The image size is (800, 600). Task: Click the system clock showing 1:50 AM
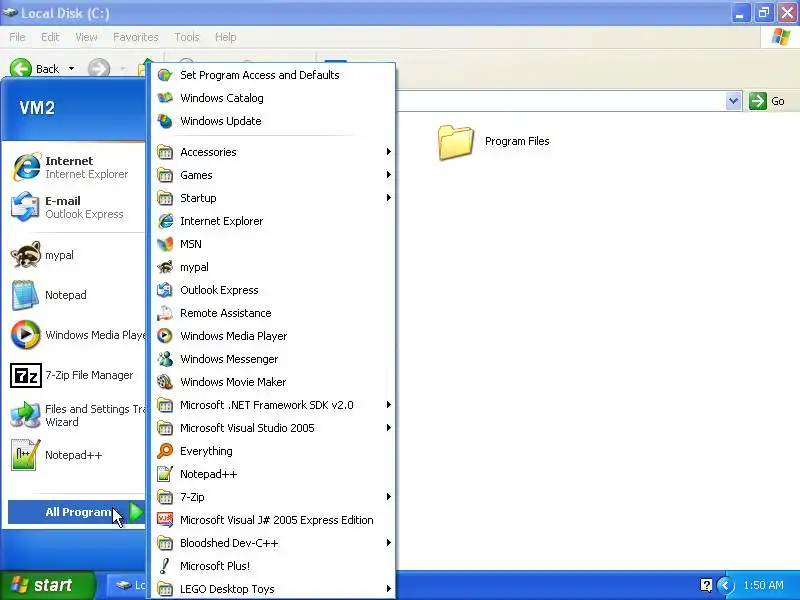pyautogui.click(x=763, y=585)
